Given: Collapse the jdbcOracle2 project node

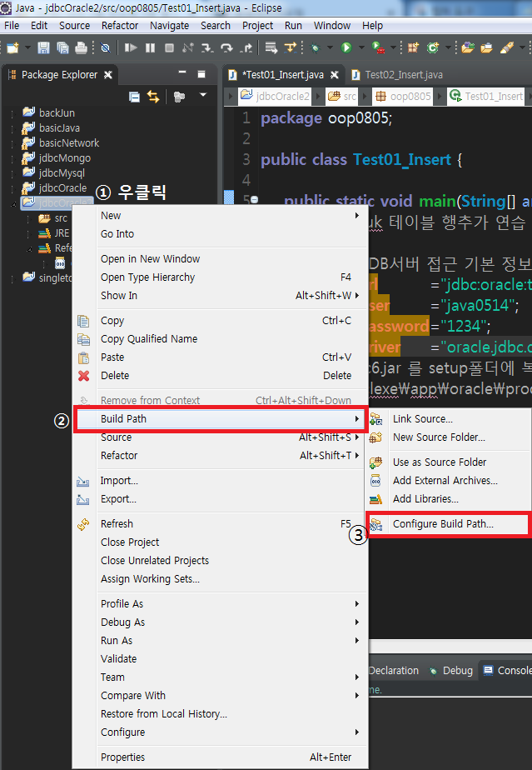Looking at the screenshot, I should click(x=13, y=203).
